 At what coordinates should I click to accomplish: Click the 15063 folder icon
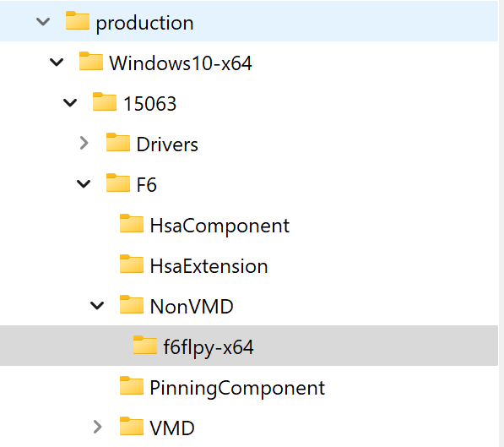click(x=105, y=101)
